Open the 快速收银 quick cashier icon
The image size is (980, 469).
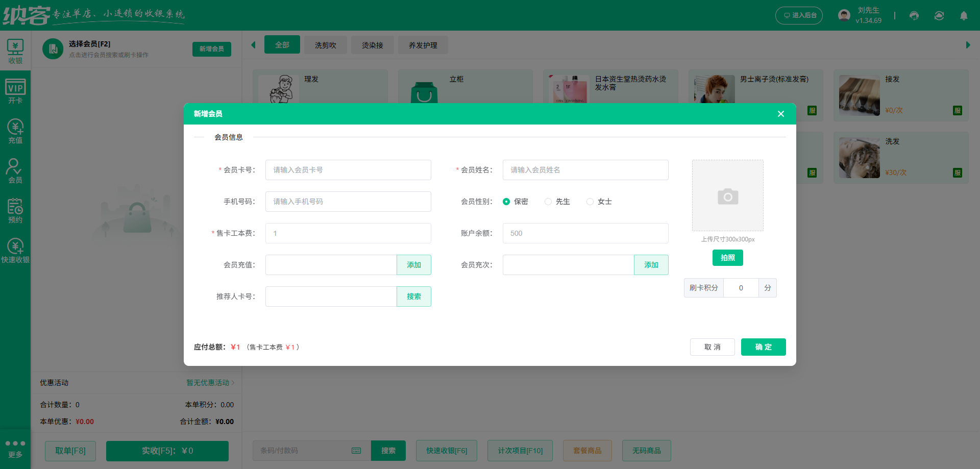(x=15, y=251)
